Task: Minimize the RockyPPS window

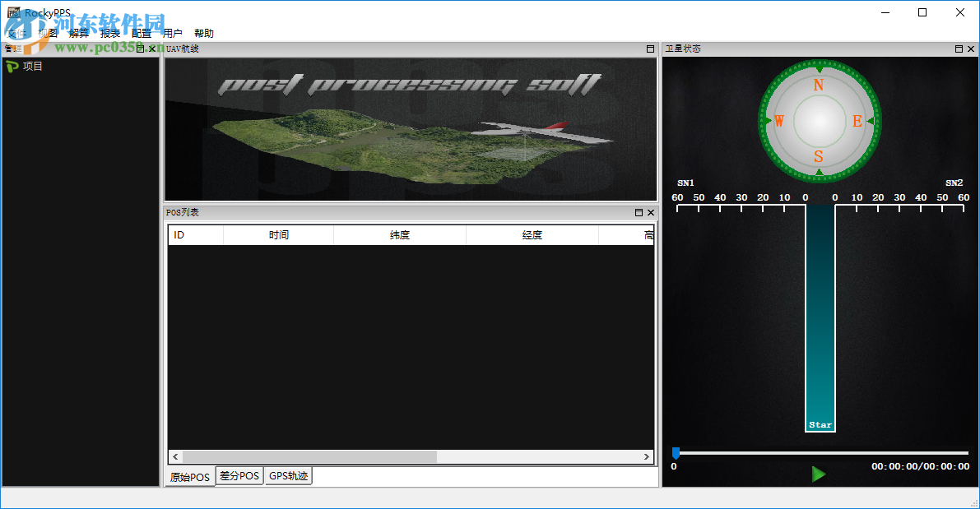Action: (x=885, y=12)
